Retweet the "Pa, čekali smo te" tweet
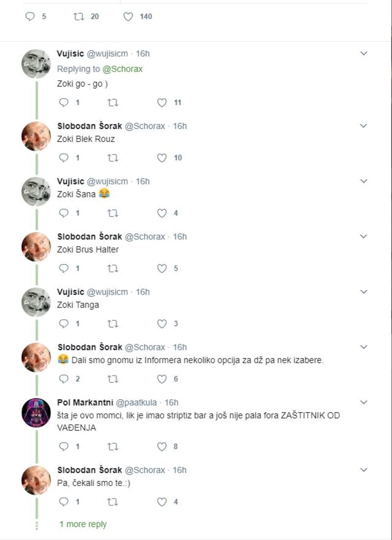 (x=113, y=502)
